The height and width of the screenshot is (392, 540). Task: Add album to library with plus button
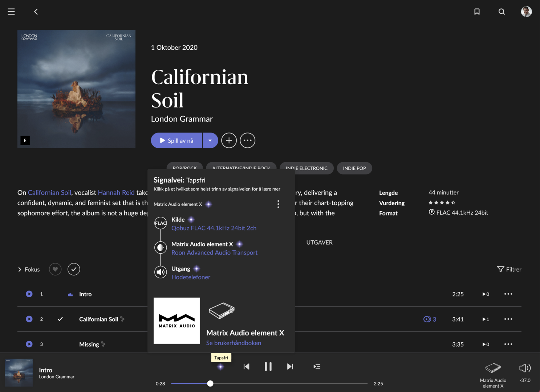click(229, 140)
